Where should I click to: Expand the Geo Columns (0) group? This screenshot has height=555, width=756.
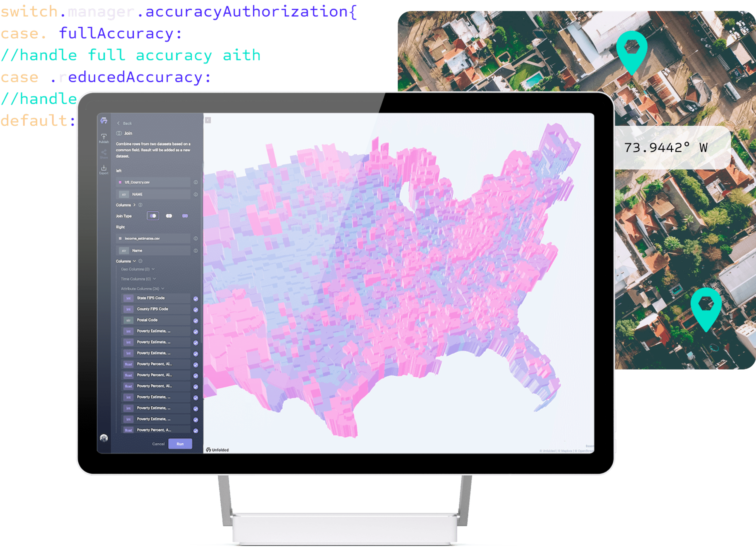click(x=138, y=269)
